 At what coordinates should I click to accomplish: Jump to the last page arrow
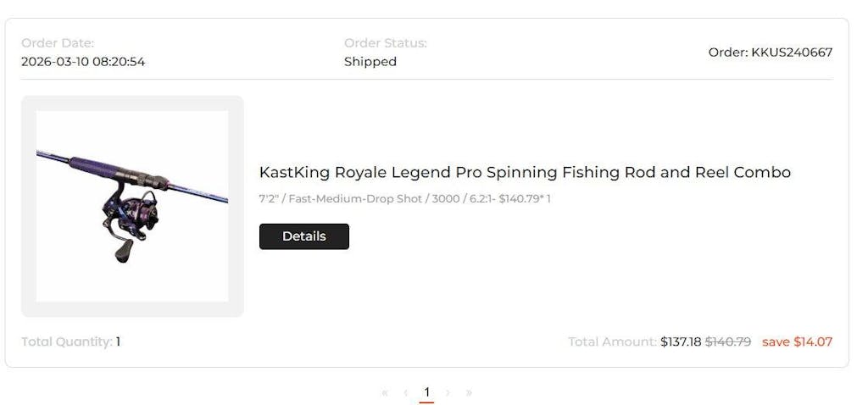[469, 392]
